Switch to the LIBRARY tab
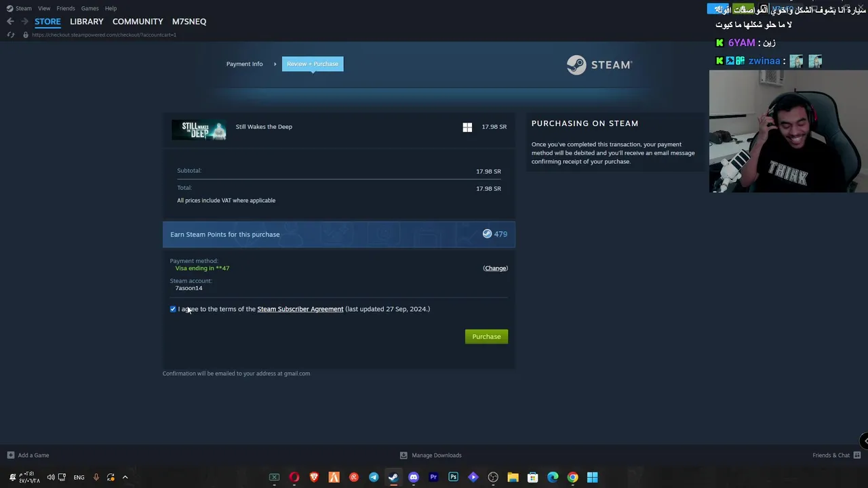Screen dimensions: 868x488 click(87, 22)
